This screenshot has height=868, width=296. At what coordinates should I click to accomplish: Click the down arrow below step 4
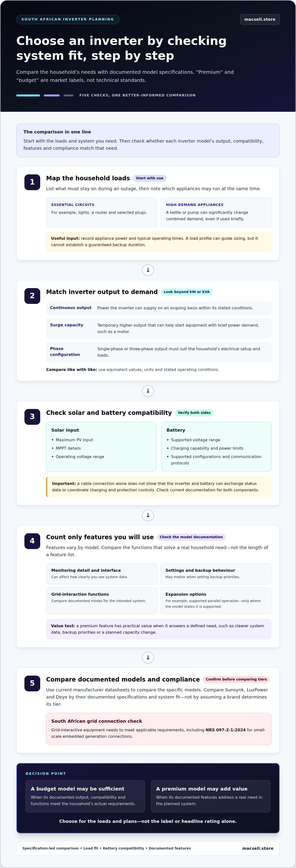(148, 657)
